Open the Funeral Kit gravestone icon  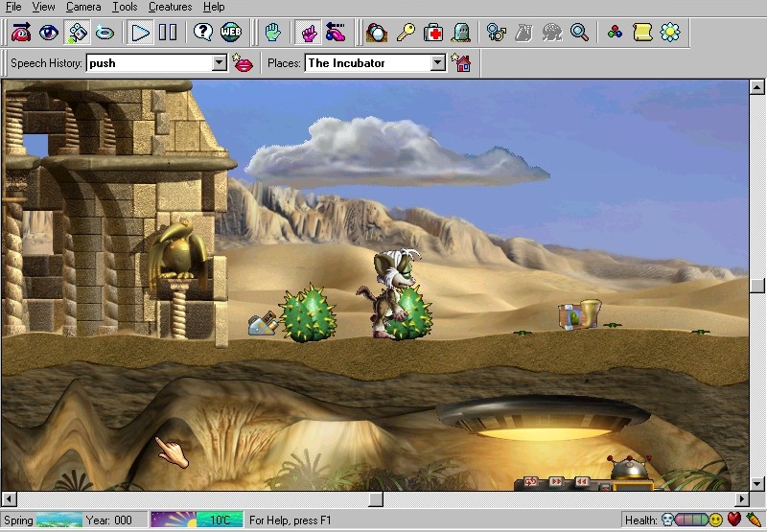[461, 33]
